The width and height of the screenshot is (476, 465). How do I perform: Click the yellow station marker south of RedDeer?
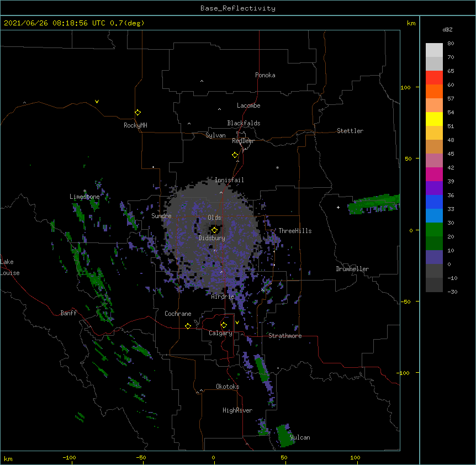pos(235,155)
